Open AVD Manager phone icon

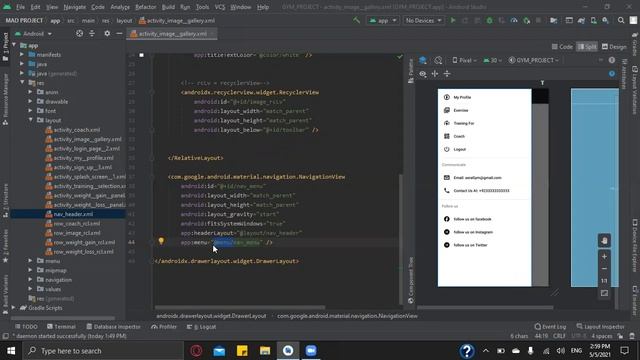(x=593, y=20)
